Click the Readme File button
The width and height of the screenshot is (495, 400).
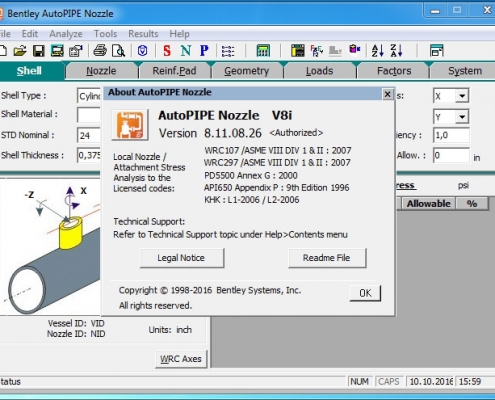[327, 258]
